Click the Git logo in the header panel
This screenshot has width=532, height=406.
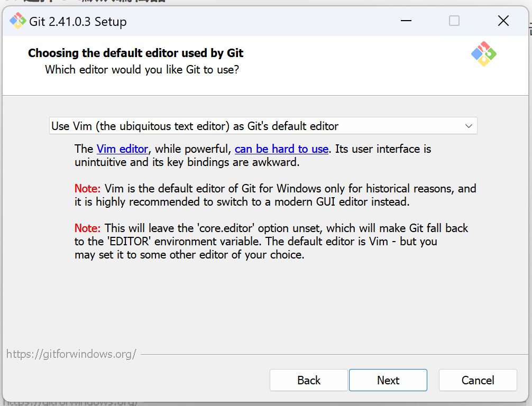point(484,54)
